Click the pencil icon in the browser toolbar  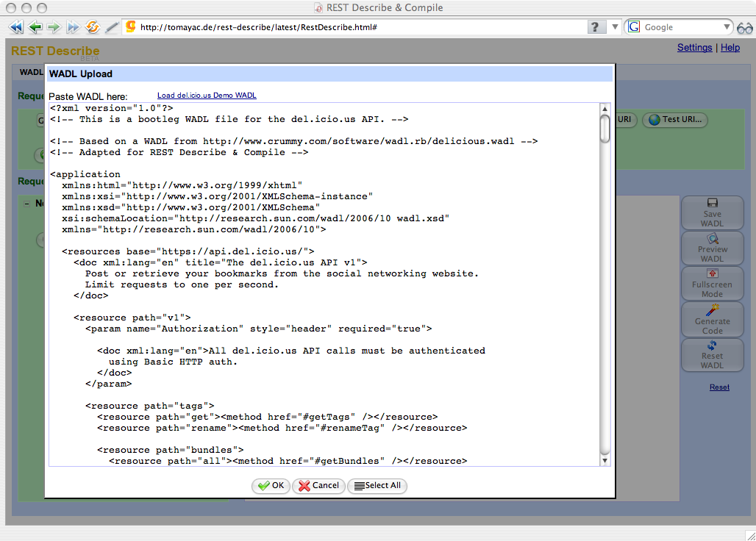[112, 27]
